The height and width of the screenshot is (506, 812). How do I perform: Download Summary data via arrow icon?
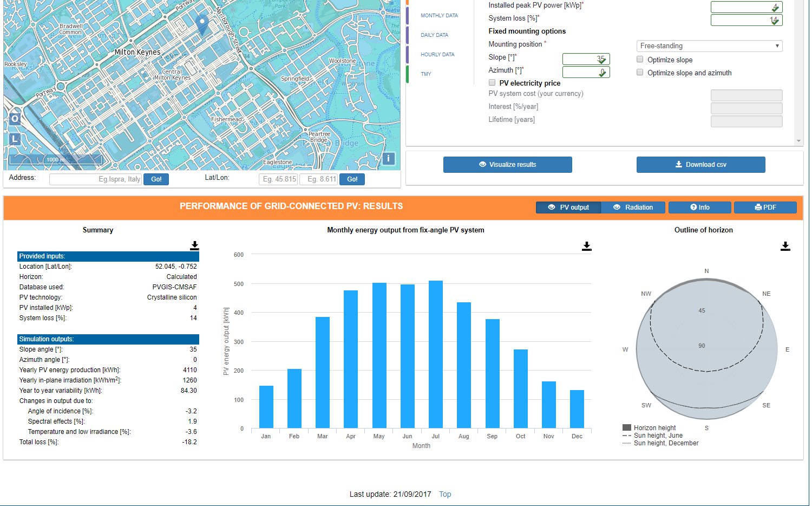[194, 246]
